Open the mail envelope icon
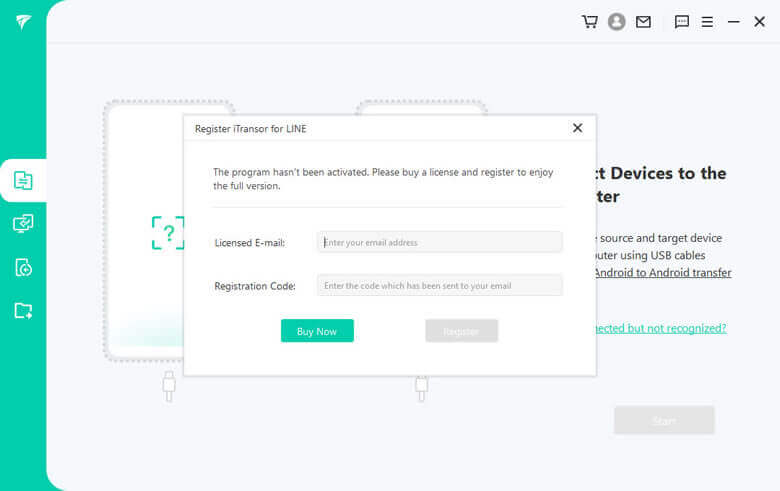The height and width of the screenshot is (491, 780). click(x=643, y=22)
